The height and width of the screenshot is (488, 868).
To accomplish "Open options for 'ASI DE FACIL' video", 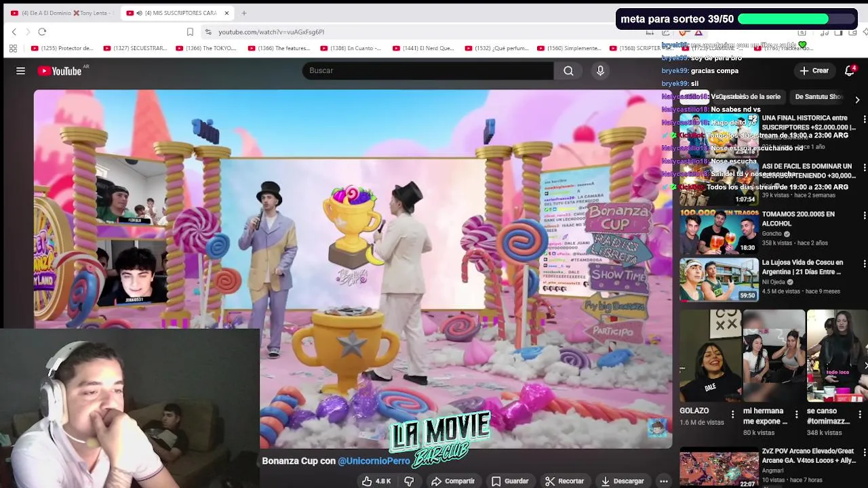I will point(864,167).
